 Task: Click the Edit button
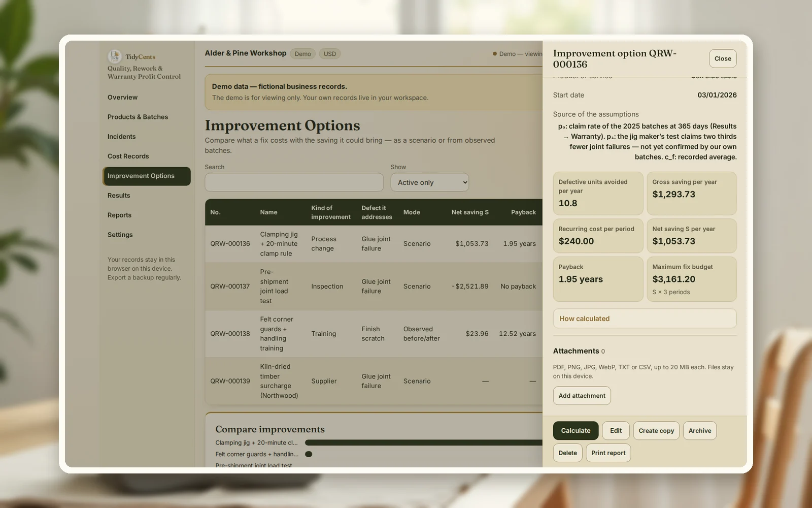tap(616, 431)
